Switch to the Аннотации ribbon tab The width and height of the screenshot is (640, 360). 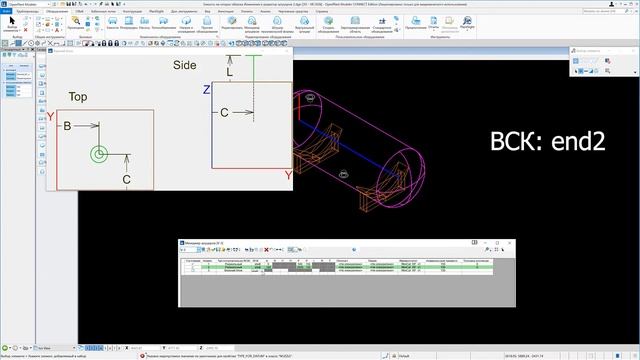(x=226, y=11)
